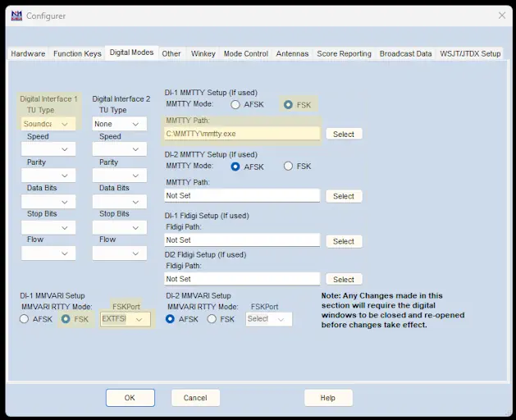Click the Help button
The image size is (516, 420).
[328, 398]
